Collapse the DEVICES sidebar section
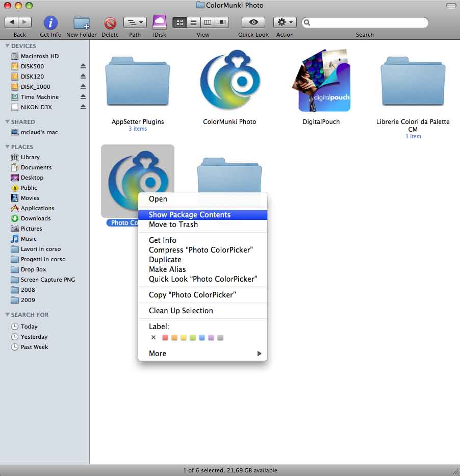This screenshot has width=460, height=476. pyautogui.click(x=7, y=46)
